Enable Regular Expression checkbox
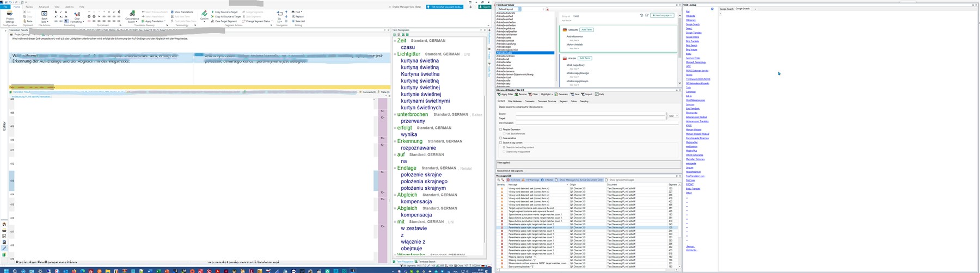Image resolution: width=980 pixels, height=273 pixels. point(500,129)
